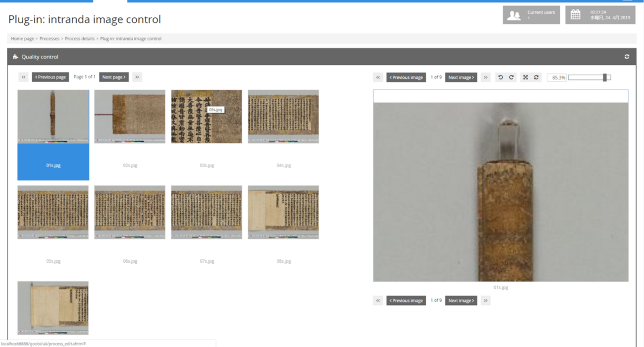Open Process details breadcrumb link

pyautogui.click(x=79, y=39)
